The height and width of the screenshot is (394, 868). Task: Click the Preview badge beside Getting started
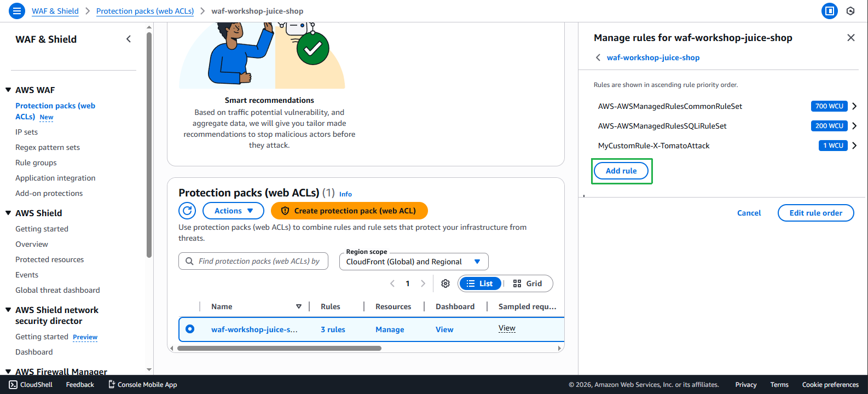coord(85,337)
